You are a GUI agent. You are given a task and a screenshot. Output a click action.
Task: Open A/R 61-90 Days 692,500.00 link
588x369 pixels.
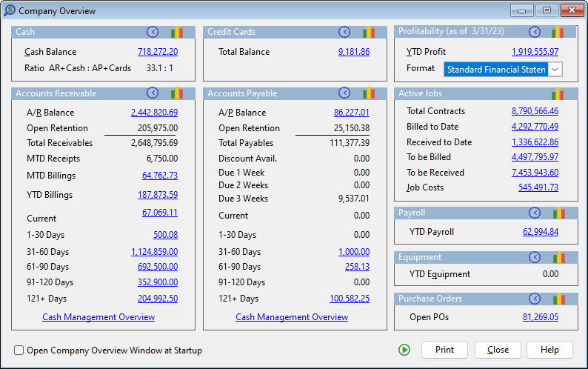click(158, 267)
